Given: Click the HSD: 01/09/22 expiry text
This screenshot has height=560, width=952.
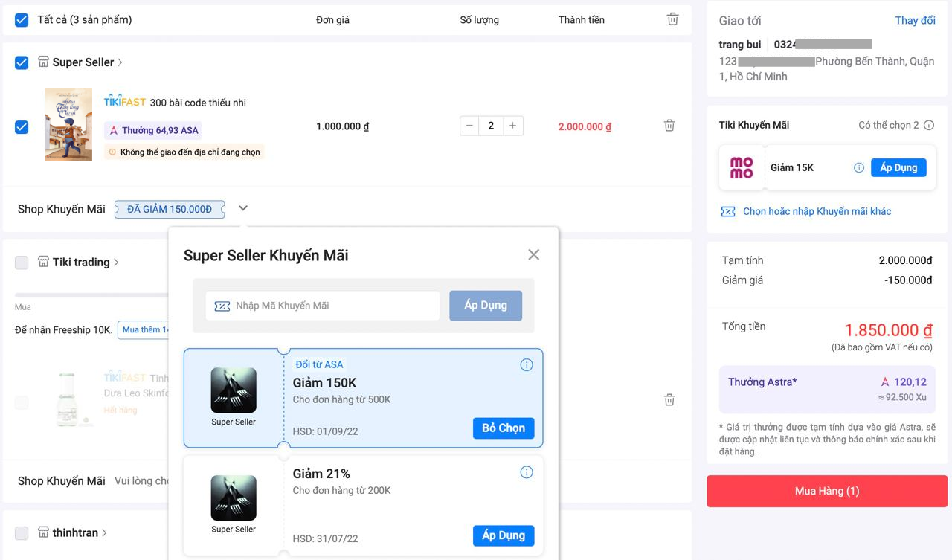Looking at the screenshot, I should point(325,432).
